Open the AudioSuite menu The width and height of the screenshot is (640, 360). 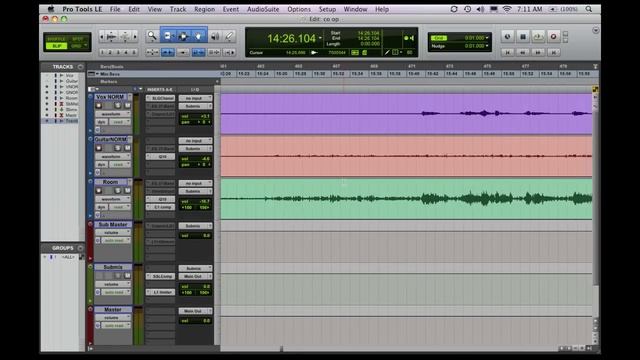pyautogui.click(x=263, y=9)
